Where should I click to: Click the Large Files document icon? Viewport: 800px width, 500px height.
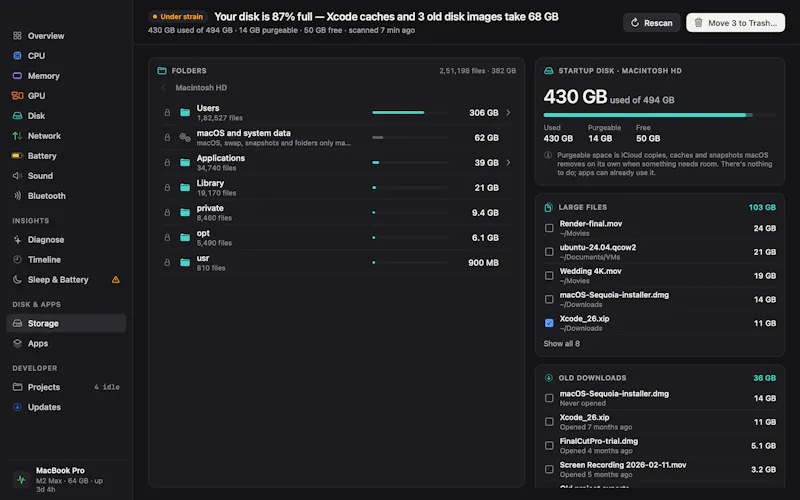click(548, 207)
